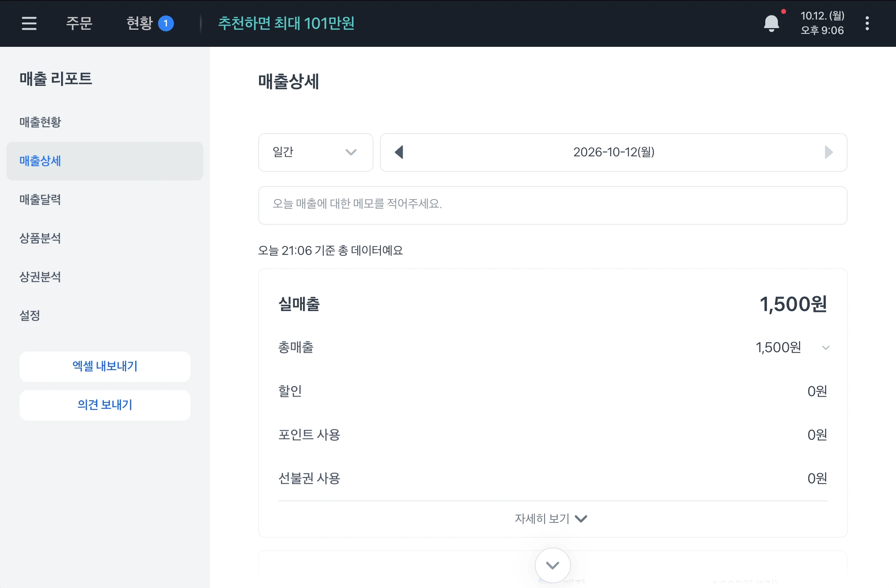
Task: Expand the 총매출 row chevron
Action: pos(826,348)
